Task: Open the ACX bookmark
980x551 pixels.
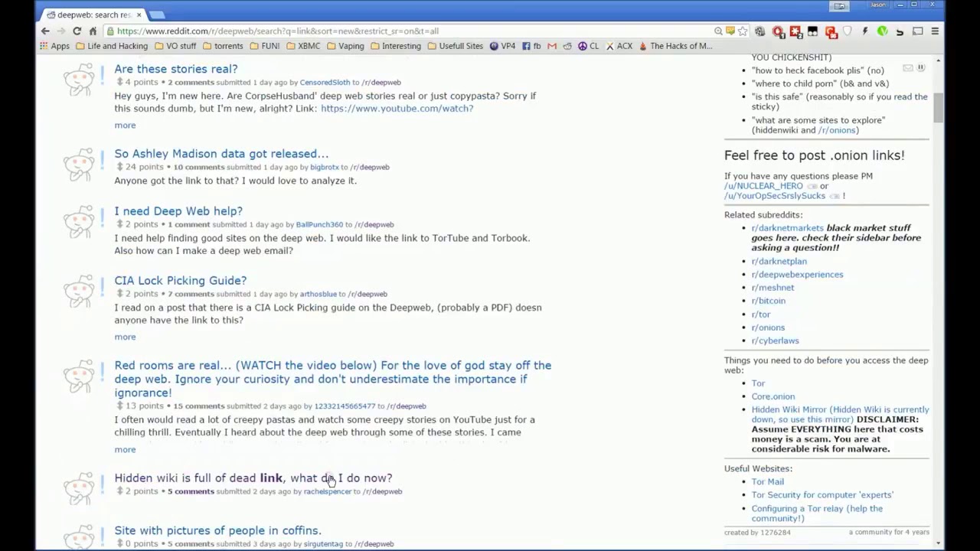Action: tap(619, 46)
